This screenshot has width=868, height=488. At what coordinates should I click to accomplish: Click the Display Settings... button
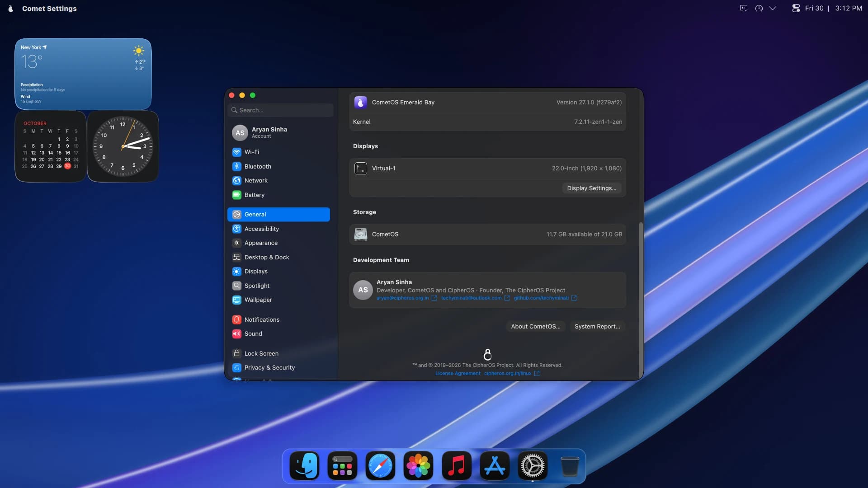click(x=591, y=188)
